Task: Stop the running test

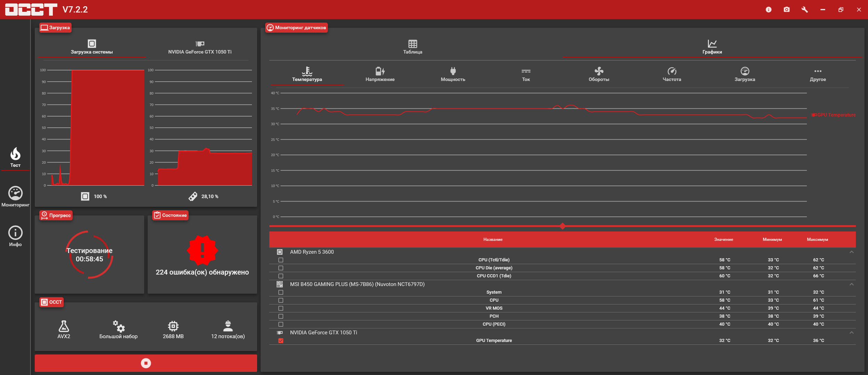Action: 146,363
